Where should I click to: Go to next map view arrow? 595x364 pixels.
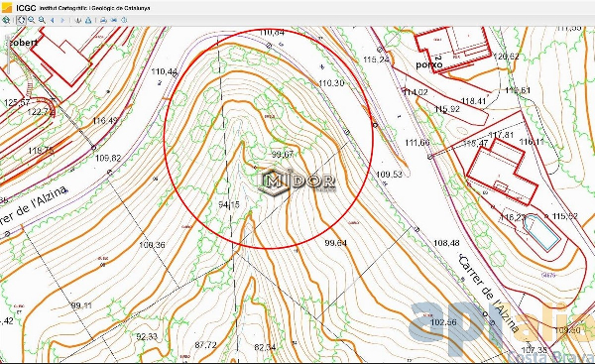(x=62, y=21)
